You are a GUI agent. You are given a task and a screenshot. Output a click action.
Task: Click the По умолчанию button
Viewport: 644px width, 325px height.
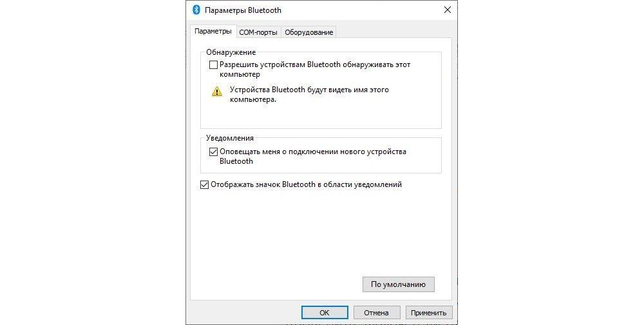point(399,284)
